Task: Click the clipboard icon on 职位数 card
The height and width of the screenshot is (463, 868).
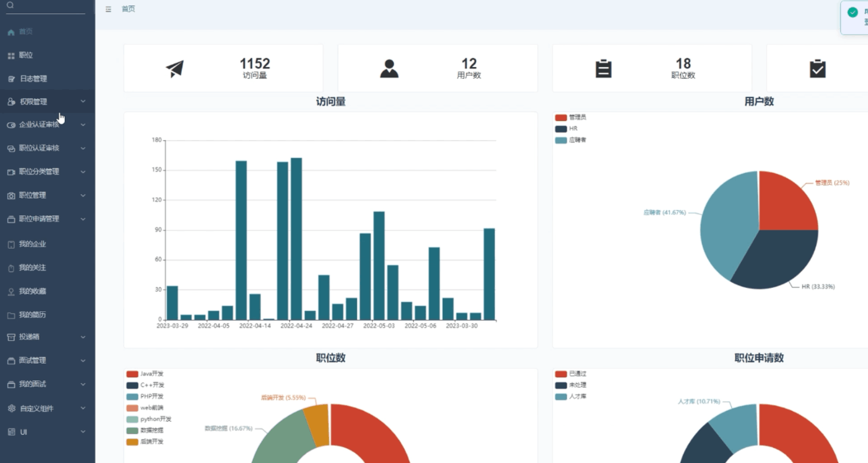Action: (x=603, y=68)
